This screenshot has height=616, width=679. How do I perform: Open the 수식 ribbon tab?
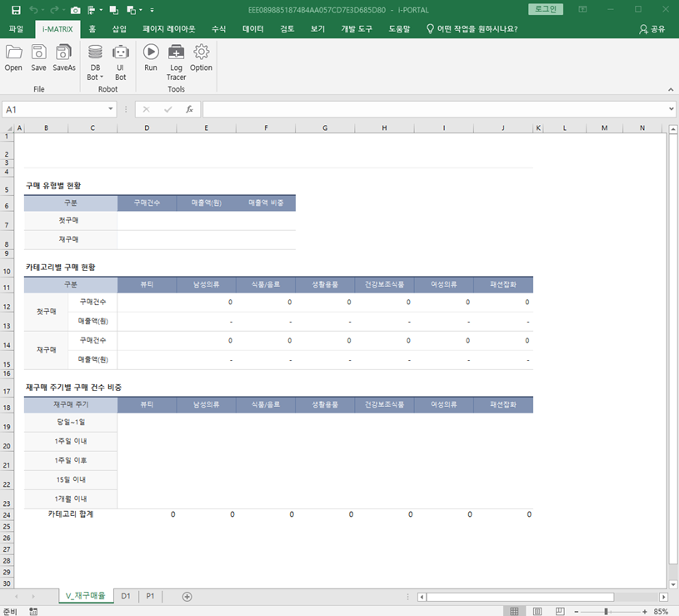coord(219,28)
